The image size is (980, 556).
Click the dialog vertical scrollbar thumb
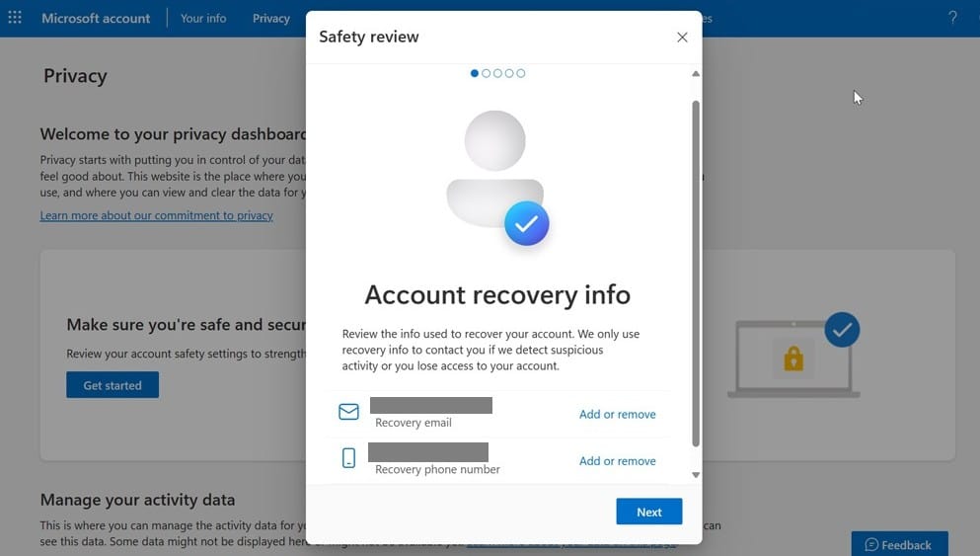pos(696,274)
